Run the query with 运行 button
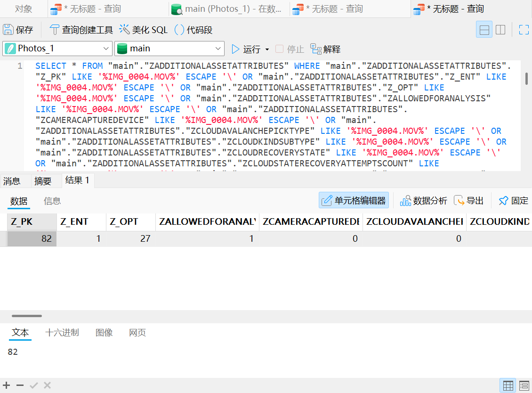 (x=246, y=49)
